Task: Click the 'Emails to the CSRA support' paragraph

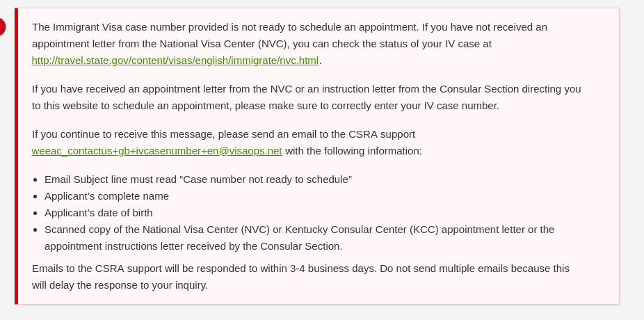Action: [300, 277]
